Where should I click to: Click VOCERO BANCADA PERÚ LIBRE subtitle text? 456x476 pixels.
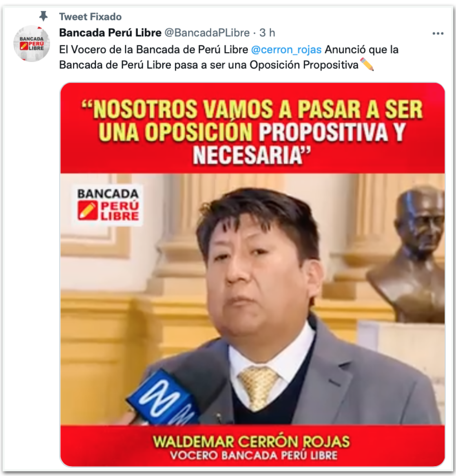coord(253,455)
